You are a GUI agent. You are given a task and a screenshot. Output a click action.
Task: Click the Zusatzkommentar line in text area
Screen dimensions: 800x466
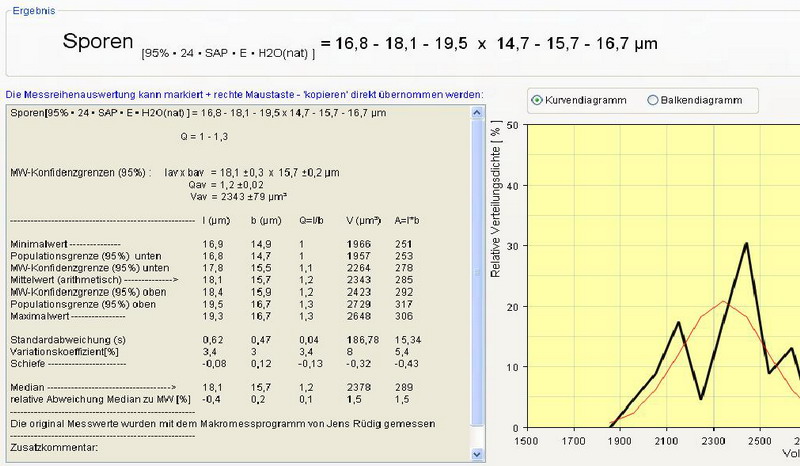(49, 448)
